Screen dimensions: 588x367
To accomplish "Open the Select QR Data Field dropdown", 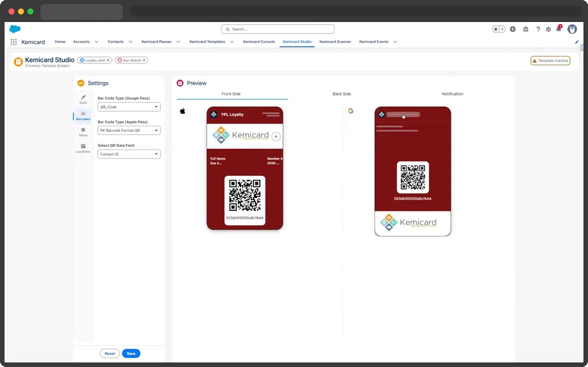I will pos(129,154).
